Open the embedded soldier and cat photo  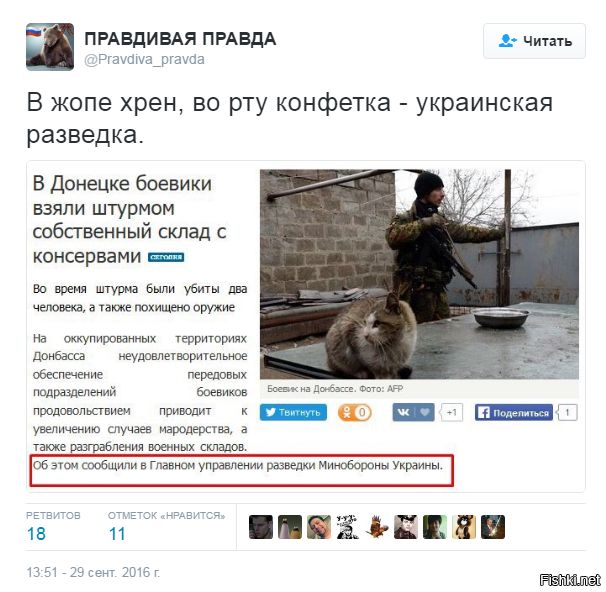coord(419,274)
